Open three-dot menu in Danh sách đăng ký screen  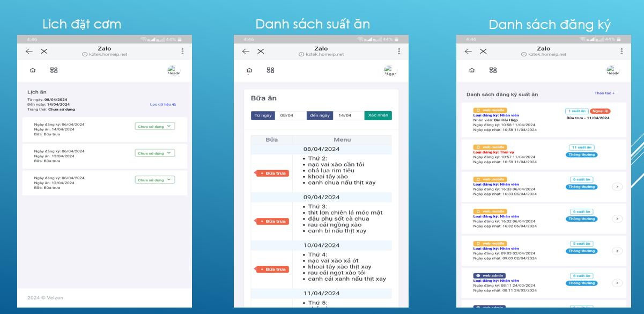point(621,52)
